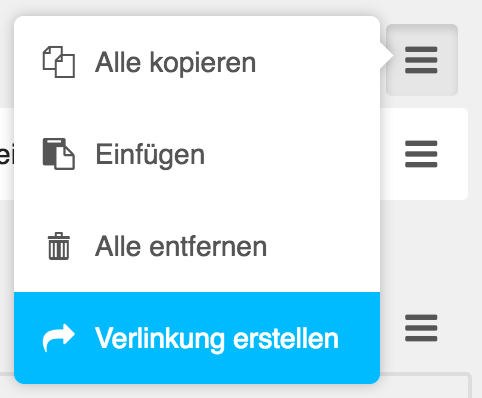Click the copy documents icon
482x398 pixels.
[59, 62]
